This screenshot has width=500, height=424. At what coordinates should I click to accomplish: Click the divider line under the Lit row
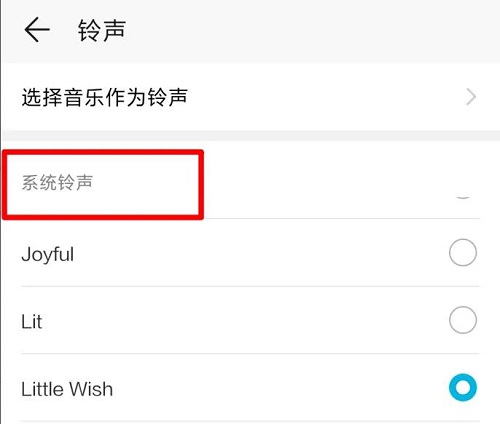[250, 353]
